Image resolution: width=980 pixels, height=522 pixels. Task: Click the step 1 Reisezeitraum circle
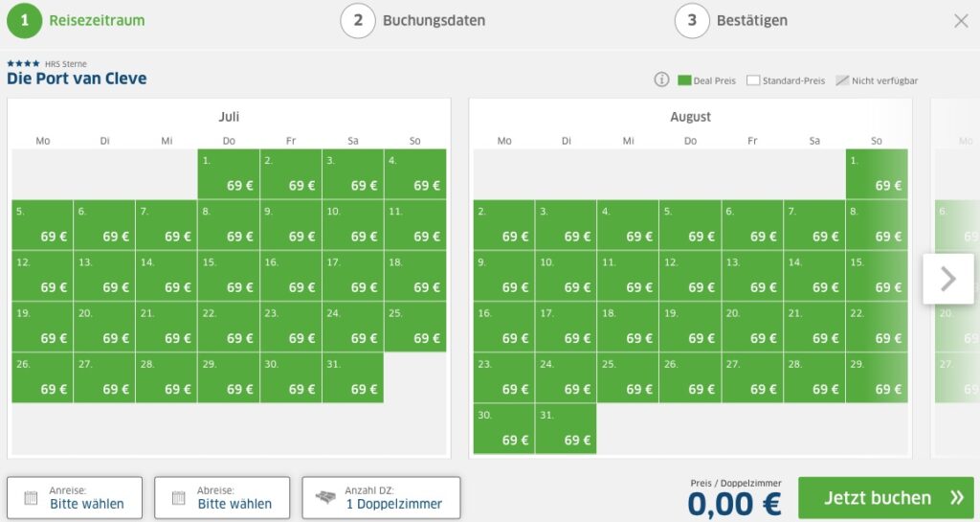24,21
